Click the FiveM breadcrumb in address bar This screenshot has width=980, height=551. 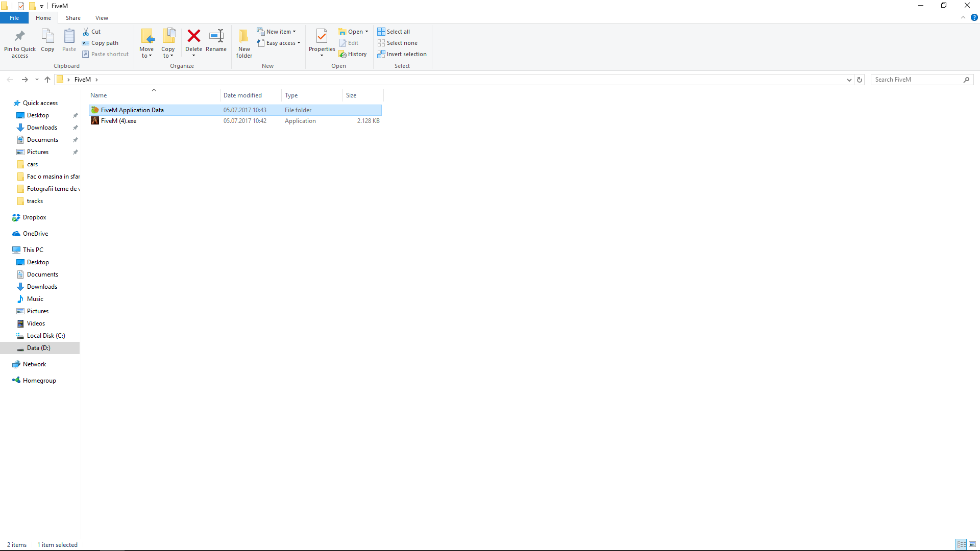[83, 80]
